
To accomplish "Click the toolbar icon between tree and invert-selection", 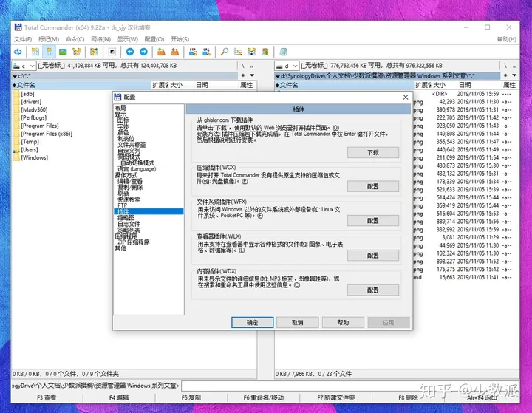I will click(x=94, y=52).
